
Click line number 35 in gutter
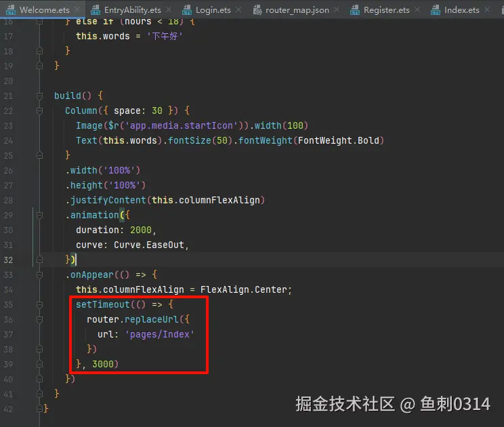click(x=8, y=304)
